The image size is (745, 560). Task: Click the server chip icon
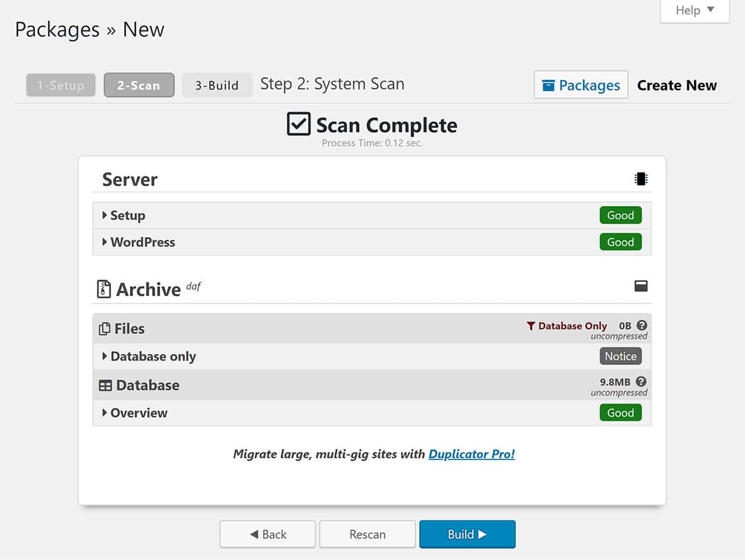641,179
